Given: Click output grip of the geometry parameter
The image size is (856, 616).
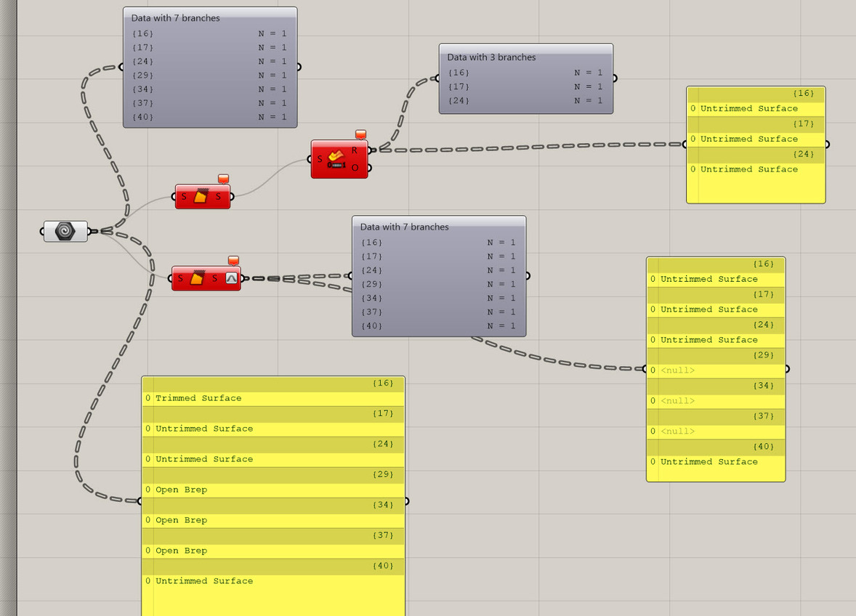Looking at the screenshot, I should point(89,231).
